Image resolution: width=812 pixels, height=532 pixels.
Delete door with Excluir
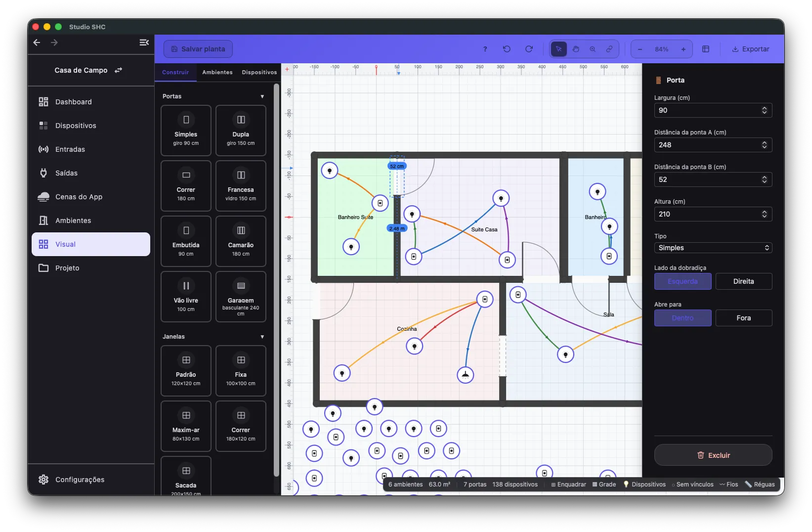tap(713, 455)
